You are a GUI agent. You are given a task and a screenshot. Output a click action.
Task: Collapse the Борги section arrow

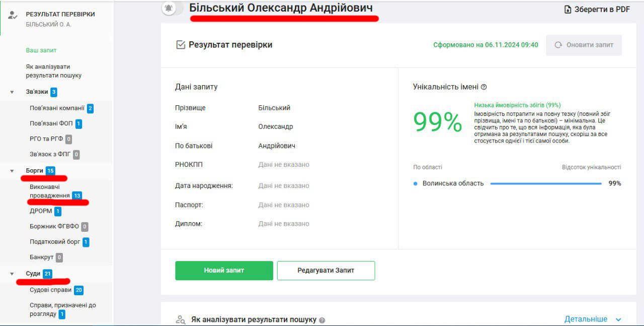click(x=12, y=171)
